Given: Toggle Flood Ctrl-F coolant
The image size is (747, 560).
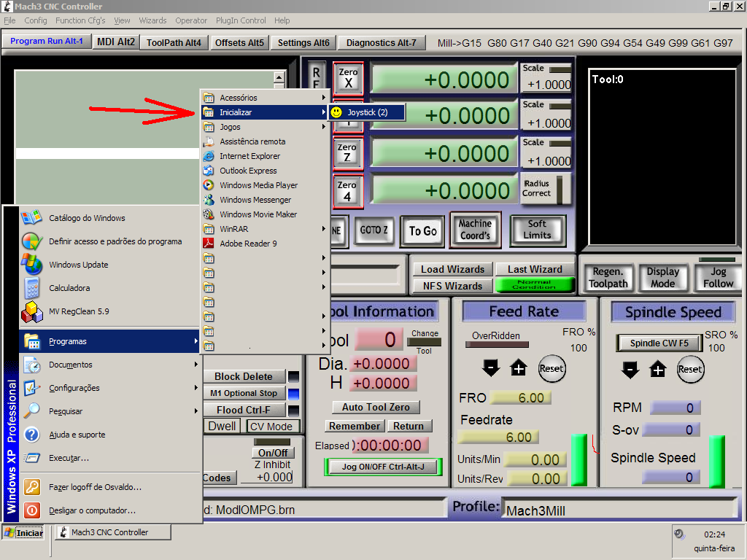Looking at the screenshot, I should point(244,410).
